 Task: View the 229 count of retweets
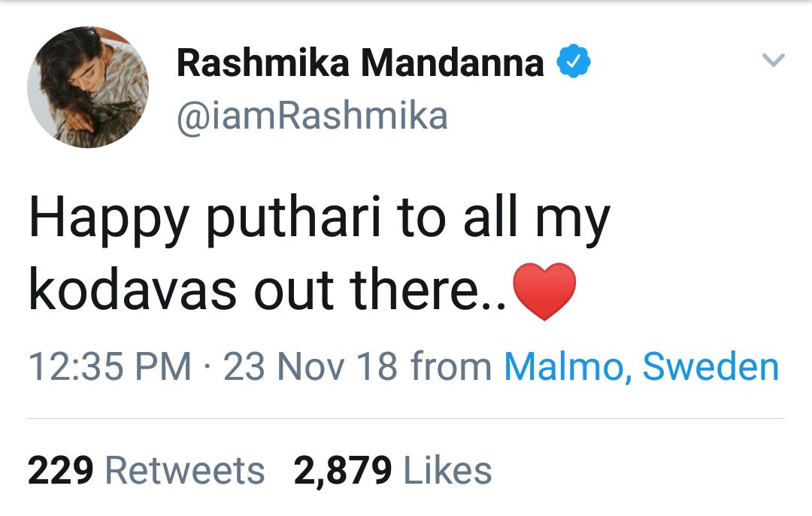61,471
